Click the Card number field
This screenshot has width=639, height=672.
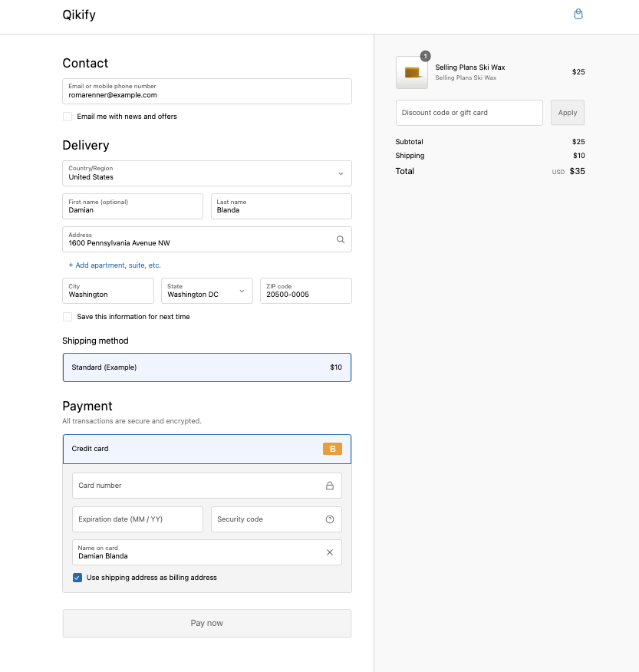pos(207,486)
